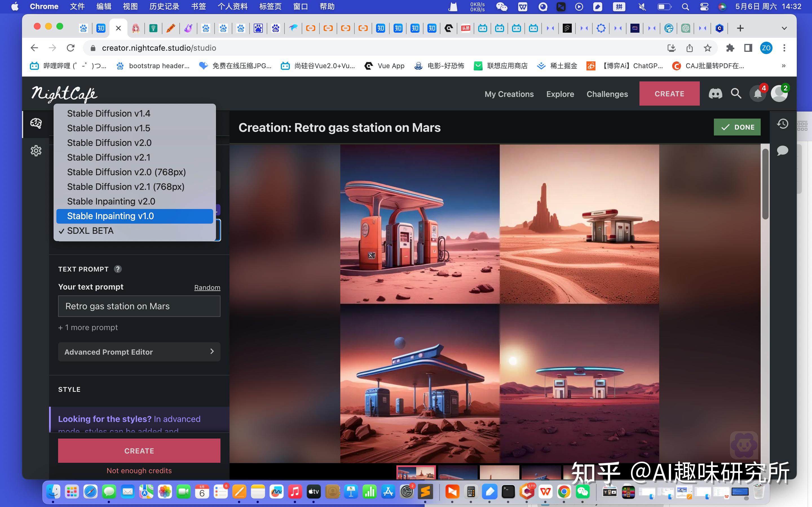Screen dimensions: 812x507
Task: Open settings gear in left sidebar
Action: click(x=36, y=151)
